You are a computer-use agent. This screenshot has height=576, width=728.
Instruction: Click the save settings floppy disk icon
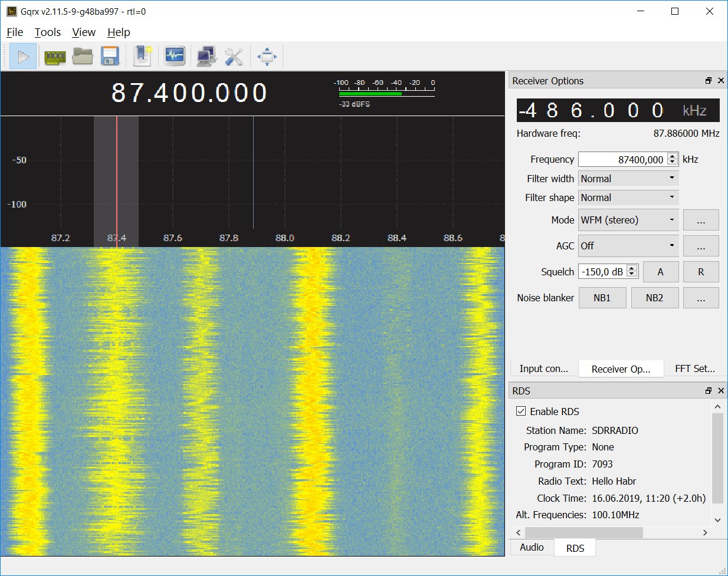pos(110,57)
